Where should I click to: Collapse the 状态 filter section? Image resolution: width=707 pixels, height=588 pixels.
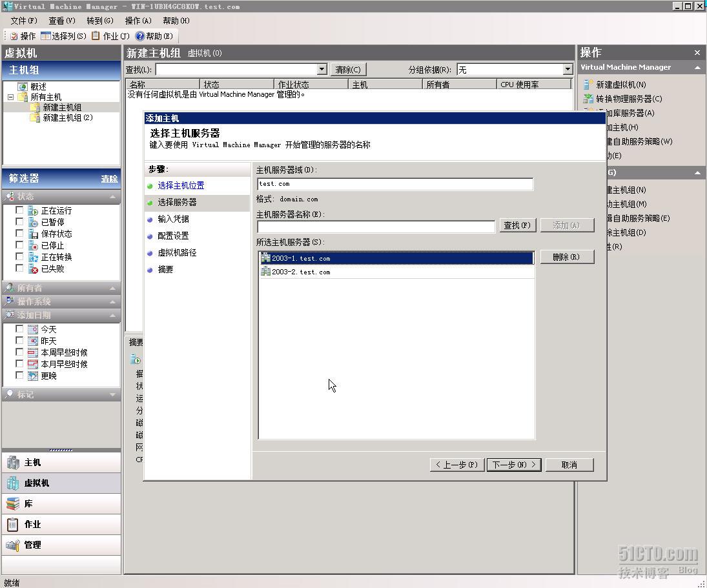(x=112, y=197)
